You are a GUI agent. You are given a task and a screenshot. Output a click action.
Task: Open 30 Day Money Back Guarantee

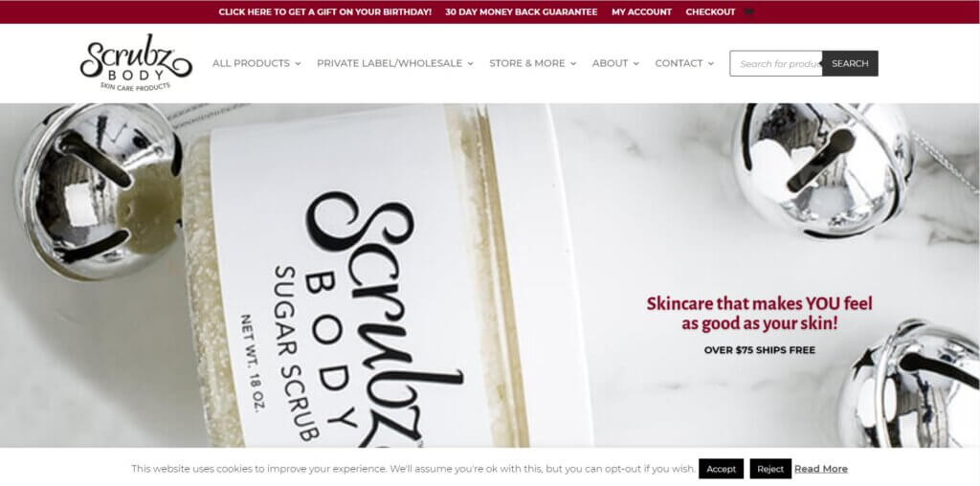pyautogui.click(x=522, y=11)
